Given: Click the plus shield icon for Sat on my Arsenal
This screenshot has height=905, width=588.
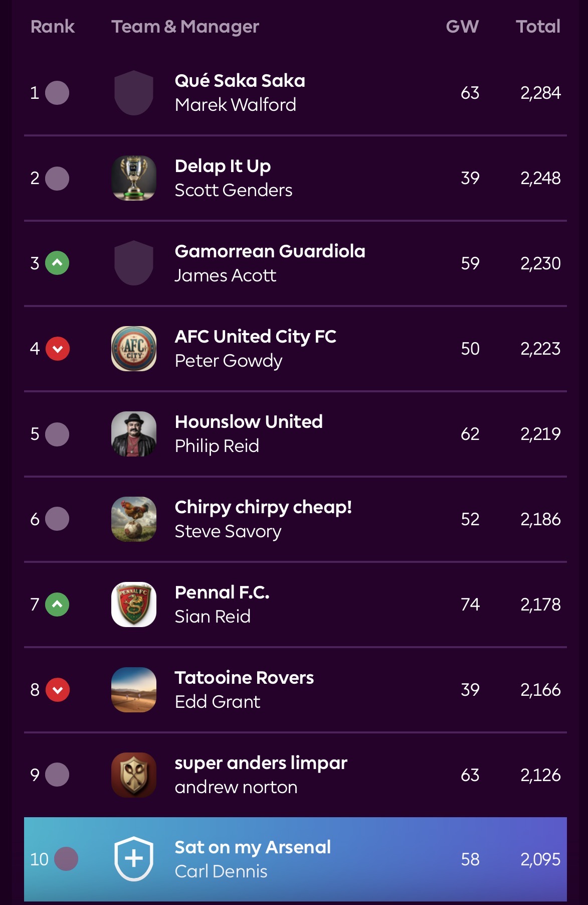Looking at the screenshot, I should (x=134, y=859).
